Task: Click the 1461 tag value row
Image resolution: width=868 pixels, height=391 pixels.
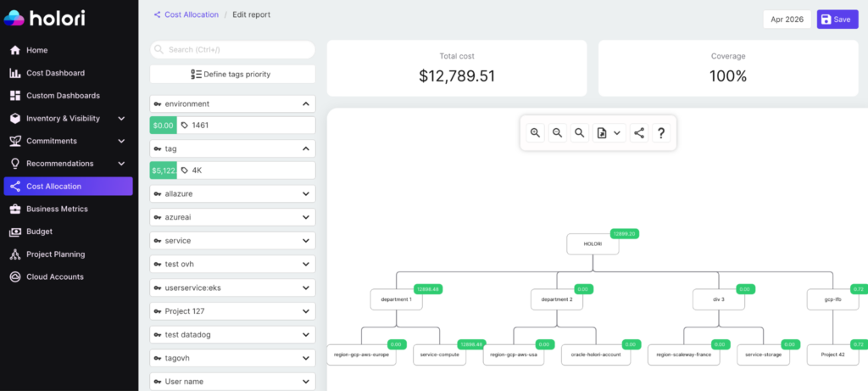Action: (232, 126)
